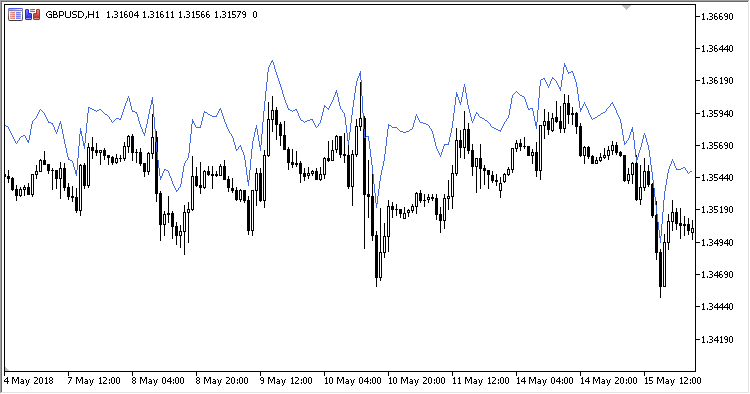Click price level 1.36190 on the axis
The image size is (750, 394).
[x=717, y=81]
